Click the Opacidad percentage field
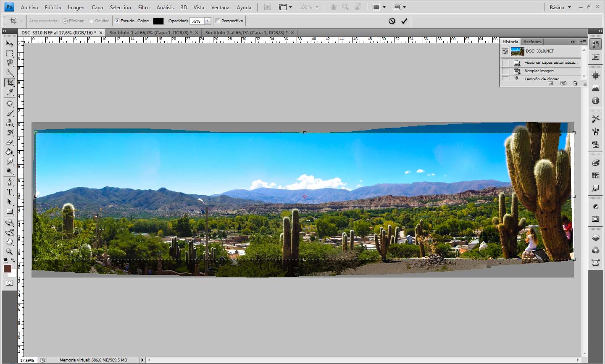 (x=197, y=21)
